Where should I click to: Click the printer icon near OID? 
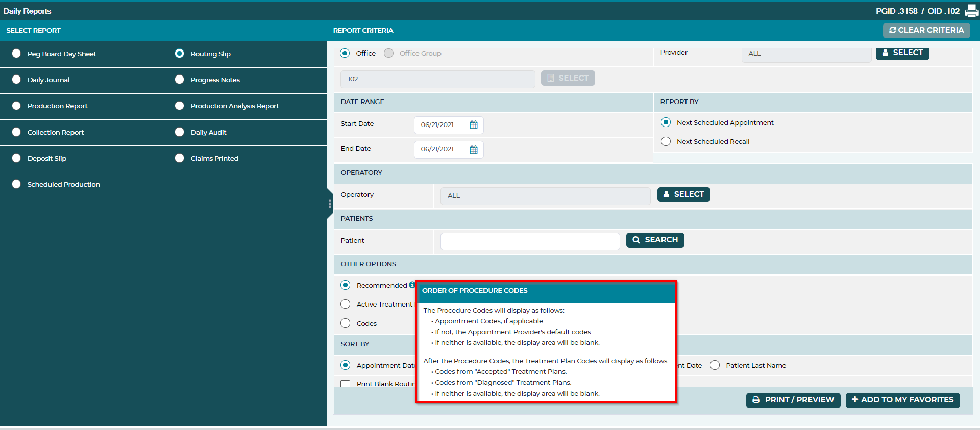(x=971, y=11)
